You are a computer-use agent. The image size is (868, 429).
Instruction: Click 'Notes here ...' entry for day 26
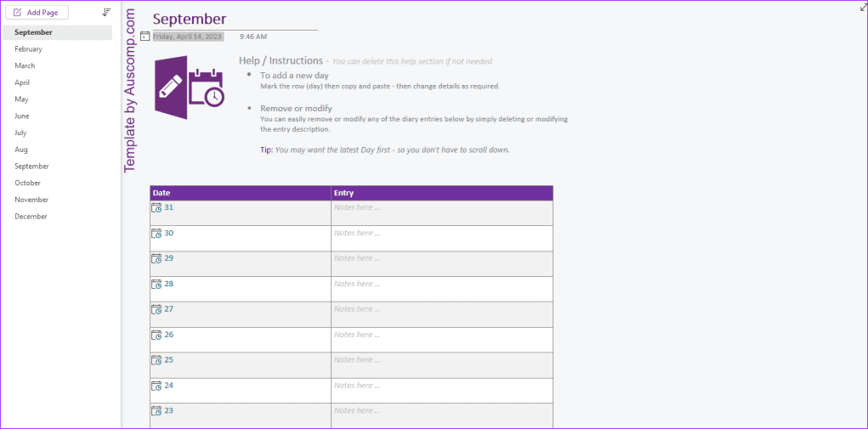[357, 335]
